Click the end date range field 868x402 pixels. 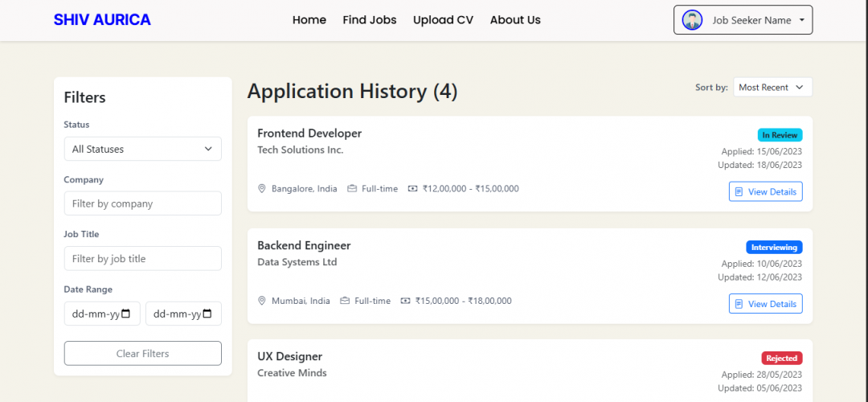[184, 314]
